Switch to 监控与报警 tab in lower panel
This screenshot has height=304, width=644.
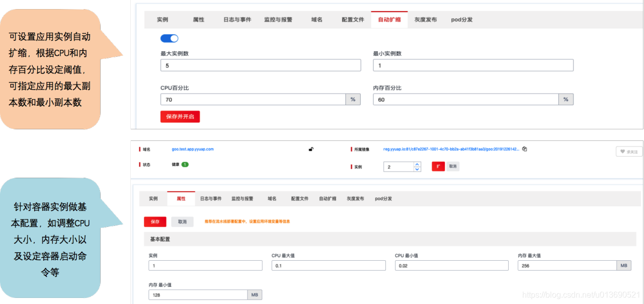(243, 199)
